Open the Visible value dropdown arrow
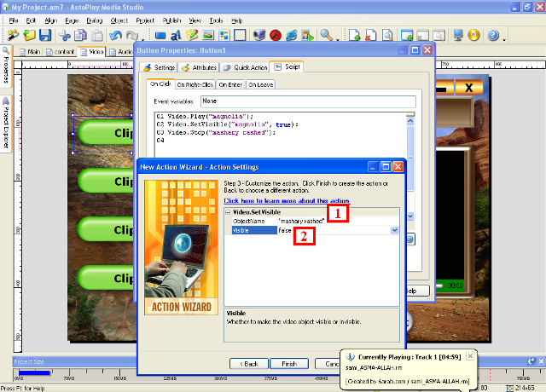This screenshot has height=392, width=546. 394,230
